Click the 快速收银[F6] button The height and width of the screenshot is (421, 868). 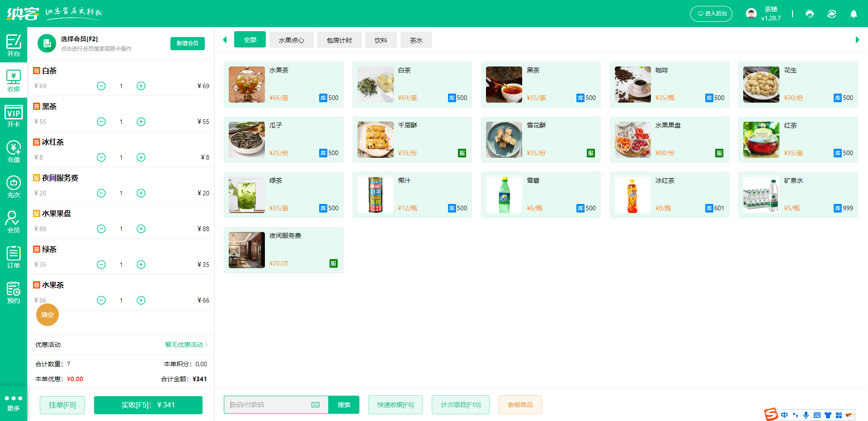click(396, 405)
